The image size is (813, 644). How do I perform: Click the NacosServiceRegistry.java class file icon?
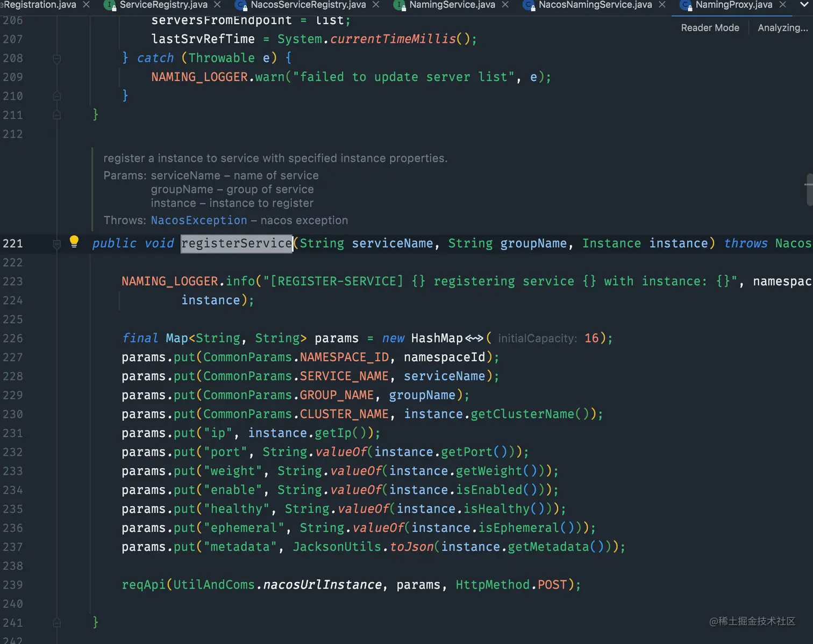241,5
